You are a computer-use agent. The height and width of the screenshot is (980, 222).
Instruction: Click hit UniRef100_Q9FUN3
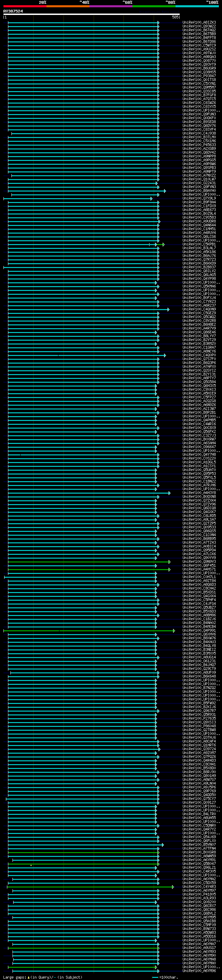tap(199, 114)
